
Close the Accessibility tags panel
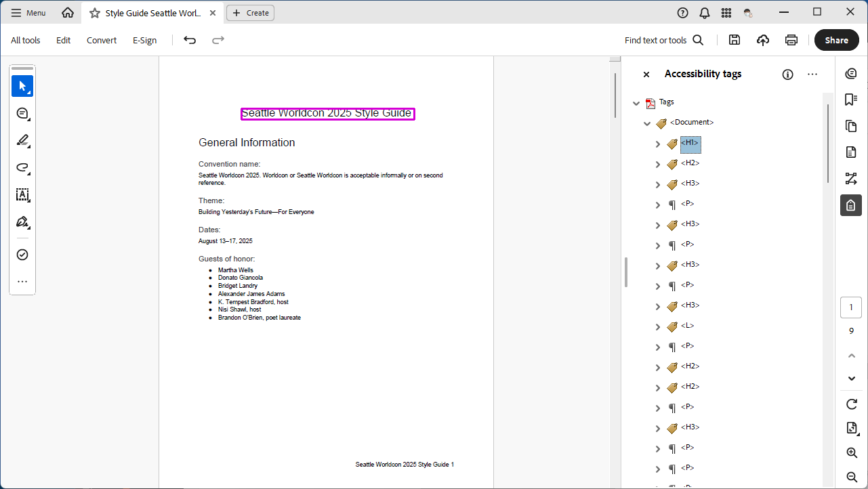(x=646, y=75)
